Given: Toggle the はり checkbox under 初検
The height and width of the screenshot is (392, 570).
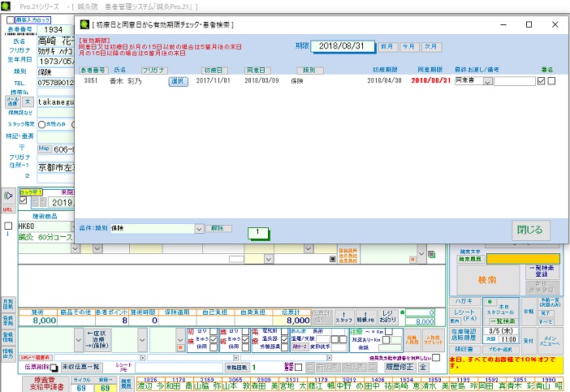Looking at the screenshot, I should (214, 331).
